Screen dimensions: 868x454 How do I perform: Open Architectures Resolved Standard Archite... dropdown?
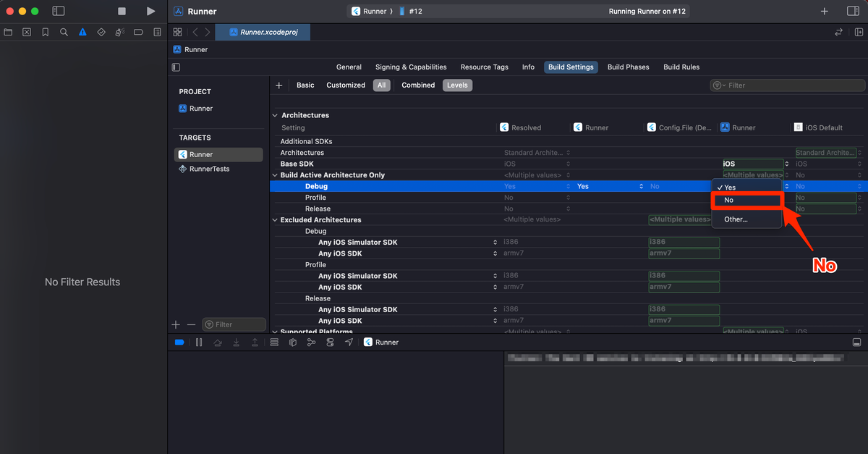[537, 153]
